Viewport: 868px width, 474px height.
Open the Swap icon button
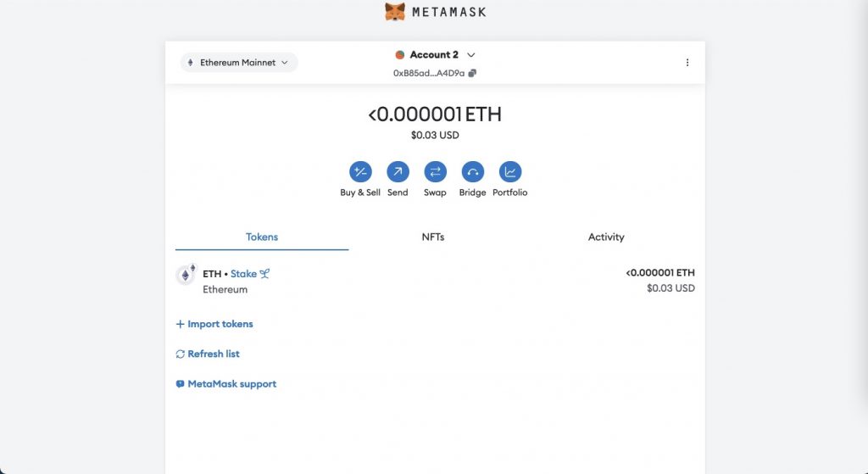tap(435, 172)
